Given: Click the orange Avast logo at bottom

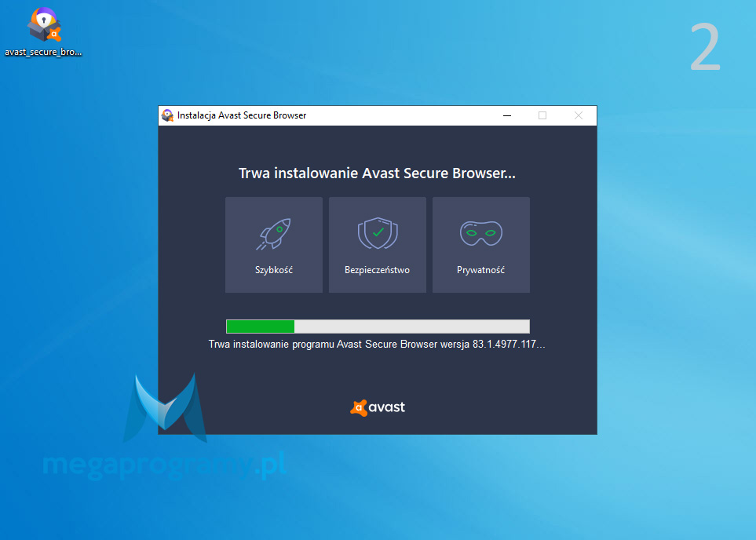Looking at the screenshot, I should coord(378,408).
